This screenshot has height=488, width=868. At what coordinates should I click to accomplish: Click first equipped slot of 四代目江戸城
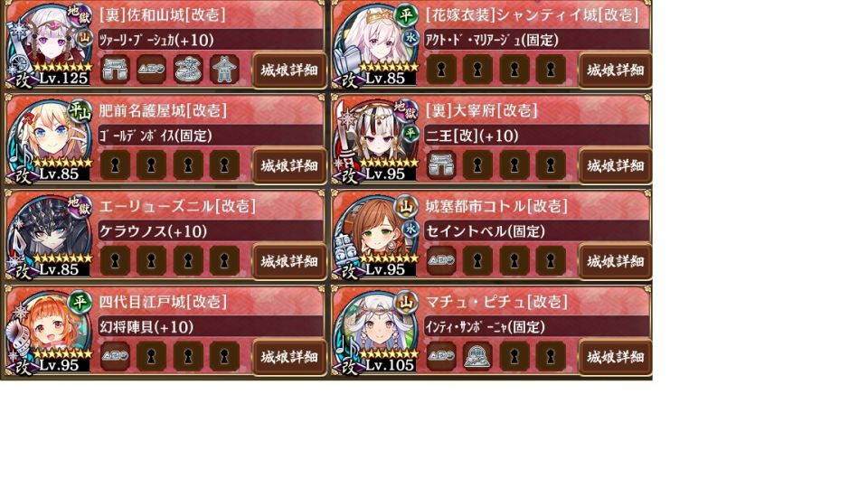[115, 356]
